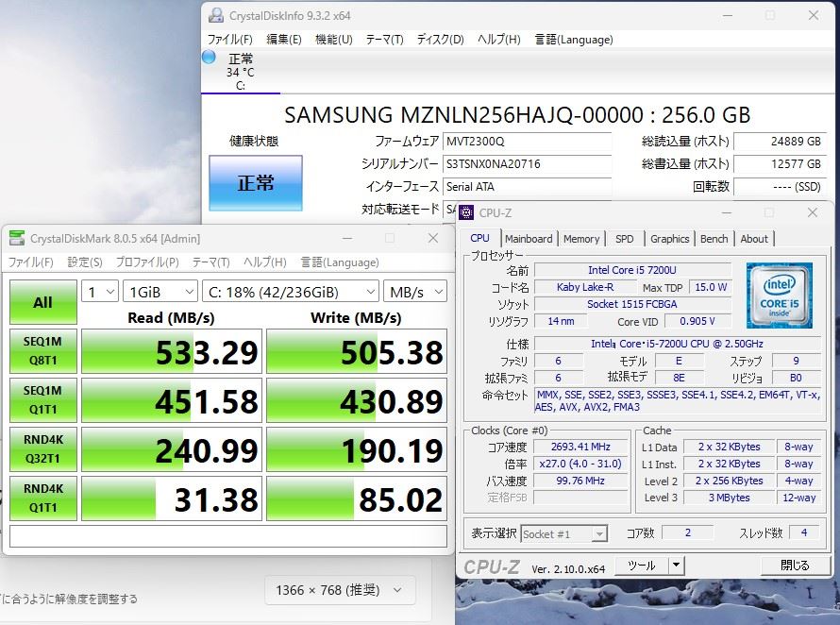The image size is (840, 625).
Task: Switch to the CPU tab in CPU-Z
Action: point(479,238)
